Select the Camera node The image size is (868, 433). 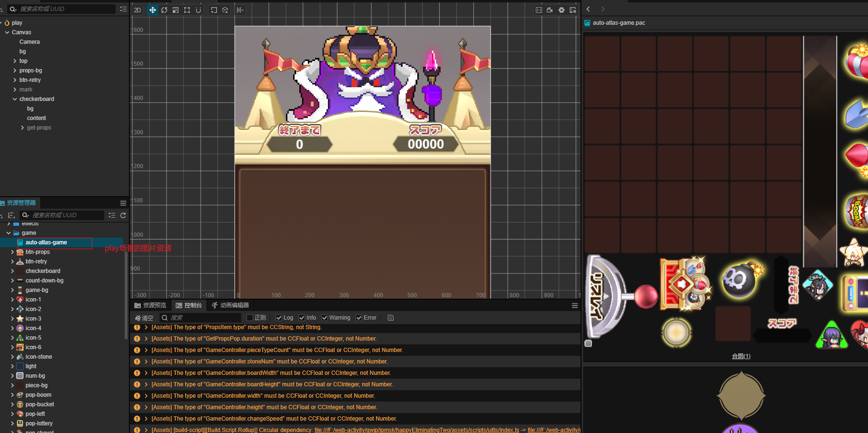coord(30,42)
